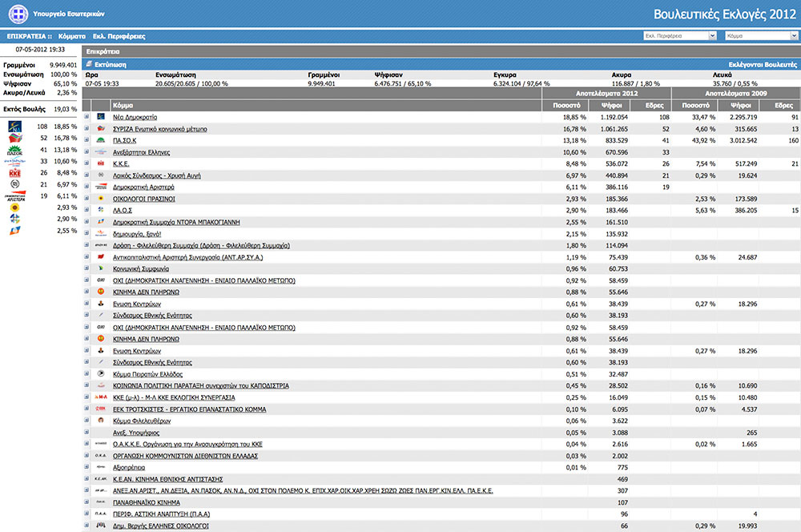801x532 pixels.
Task: Open the ΚΟΙΝΩΝΙΑ ΠΟΛΙΤΙΚΗ ΠΑΡΑΤΑΞΗ link
Action: click(201, 386)
